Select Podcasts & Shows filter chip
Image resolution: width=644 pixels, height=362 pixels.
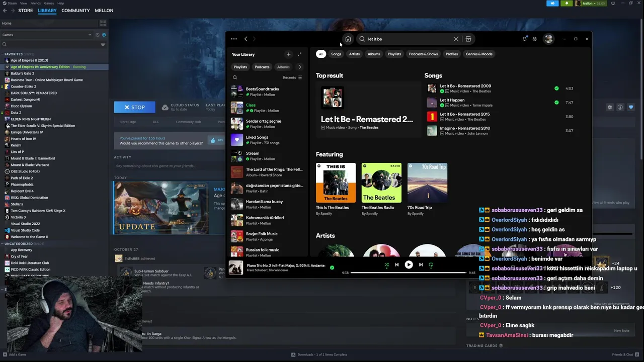click(x=423, y=54)
